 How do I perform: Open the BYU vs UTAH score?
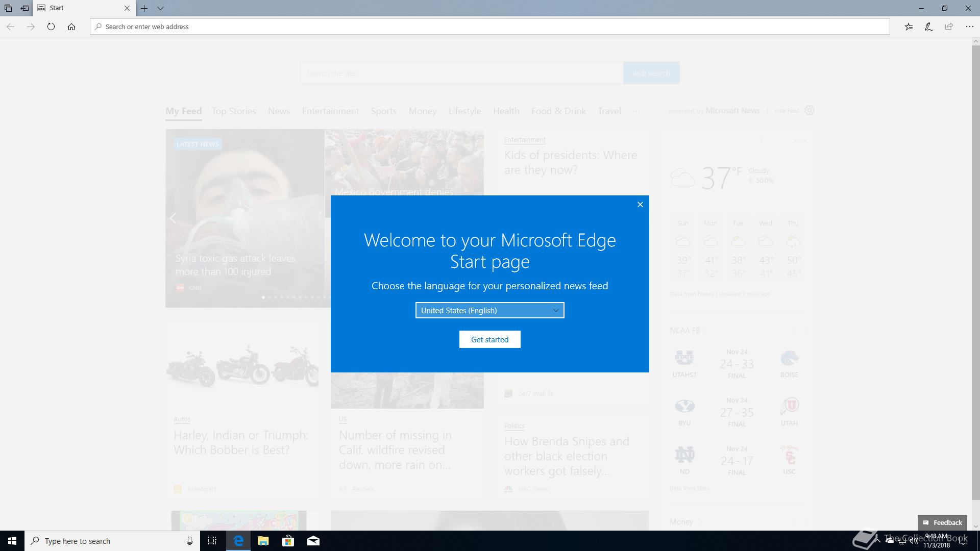click(x=737, y=412)
